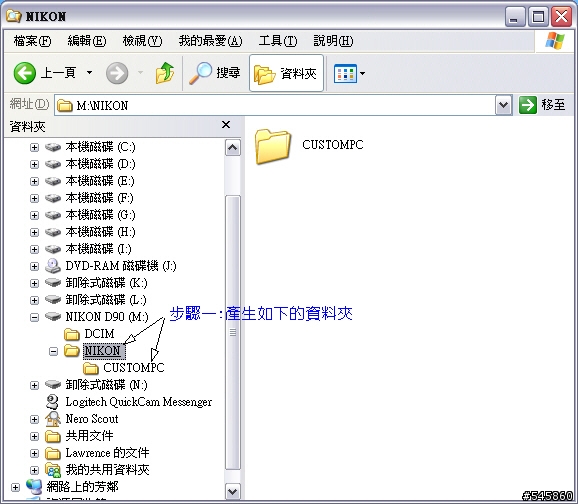The width and height of the screenshot is (578, 504).
Task: Select the large CUSTOMPC folder in right pane
Action: (309, 146)
